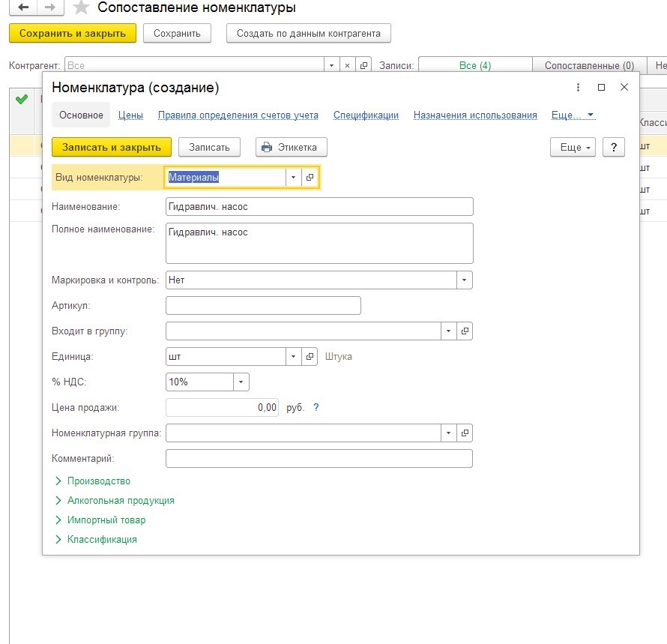Mark page as favorite with star icon

(81, 7)
